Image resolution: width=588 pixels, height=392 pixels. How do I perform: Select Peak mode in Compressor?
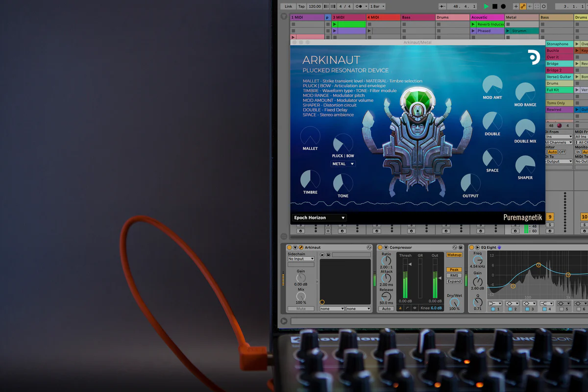454,270
